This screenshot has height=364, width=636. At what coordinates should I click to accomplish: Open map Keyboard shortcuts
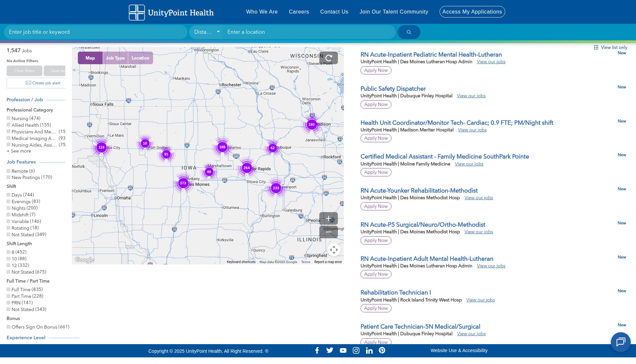tap(241, 262)
